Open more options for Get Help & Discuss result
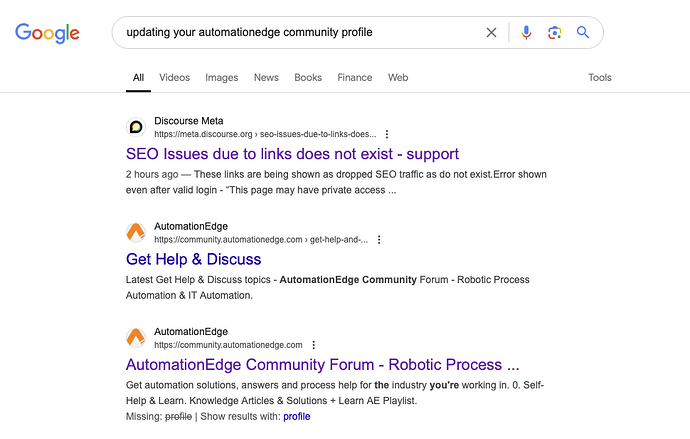This screenshot has width=690, height=439. pyautogui.click(x=379, y=240)
